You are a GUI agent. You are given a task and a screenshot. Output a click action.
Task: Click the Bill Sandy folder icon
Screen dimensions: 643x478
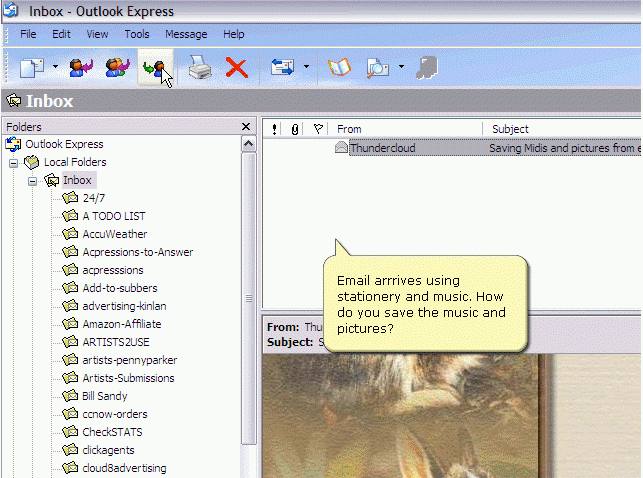tap(70, 396)
